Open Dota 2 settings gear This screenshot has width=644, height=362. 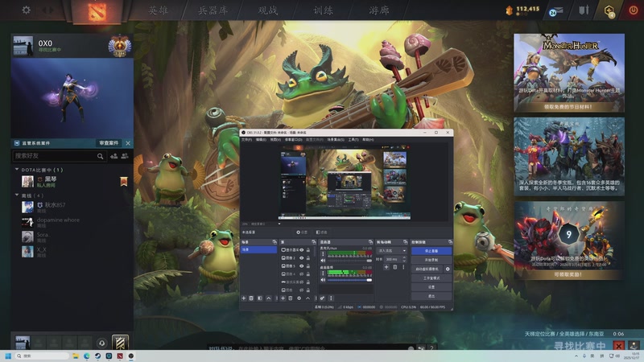[26, 10]
